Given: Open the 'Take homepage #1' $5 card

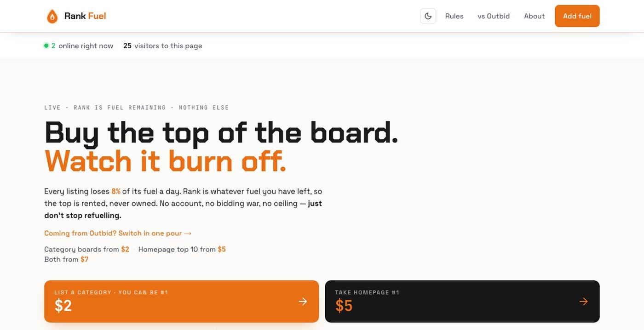Looking at the screenshot, I should click(462, 302).
